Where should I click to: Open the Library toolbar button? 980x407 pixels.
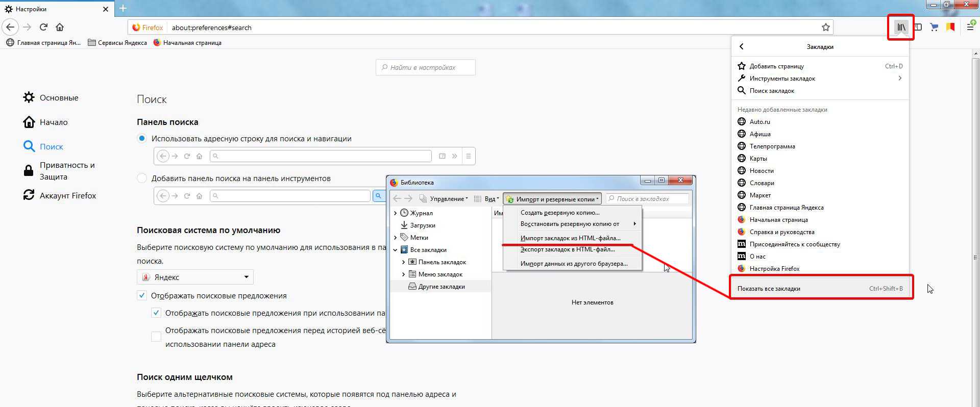pyautogui.click(x=901, y=27)
